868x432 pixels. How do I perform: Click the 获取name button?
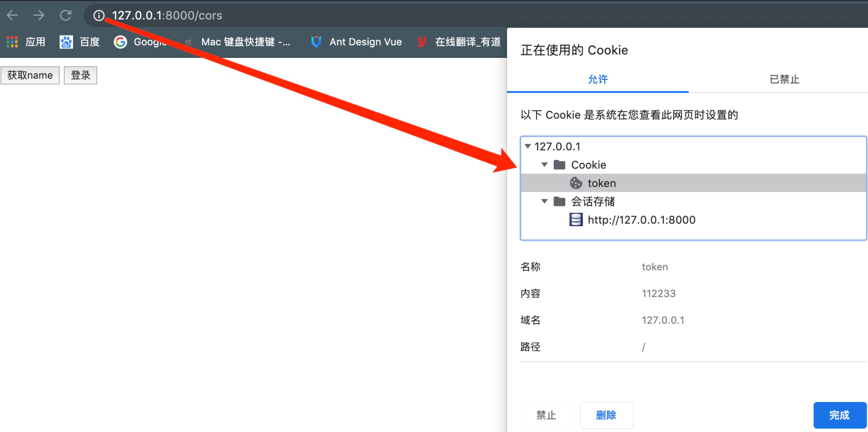tap(30, 75)
